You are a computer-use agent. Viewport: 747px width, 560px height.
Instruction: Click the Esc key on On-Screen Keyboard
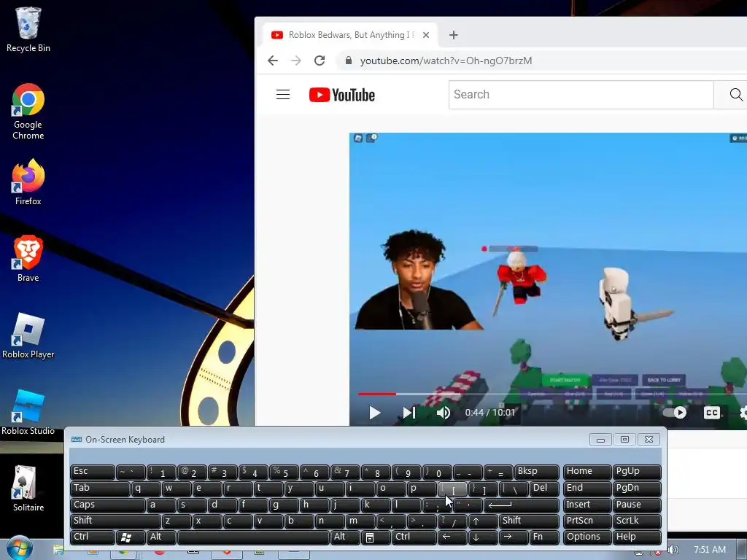[x=93, y=472]
